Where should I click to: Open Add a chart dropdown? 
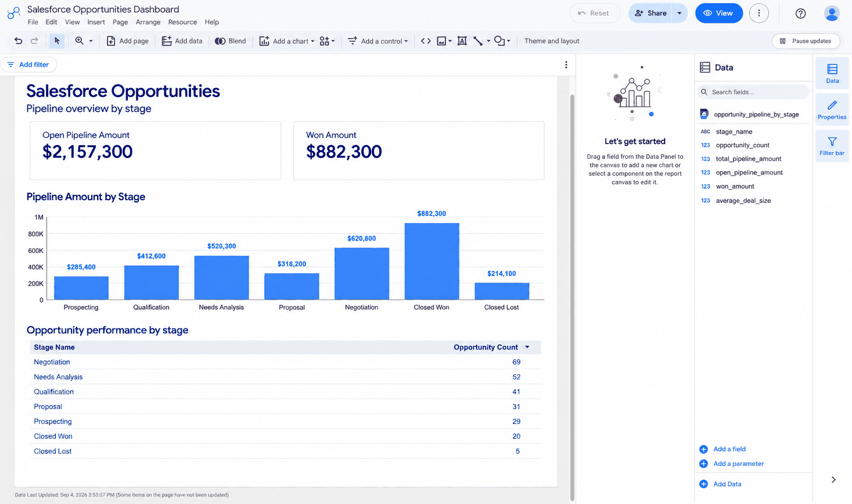[287, 41]
